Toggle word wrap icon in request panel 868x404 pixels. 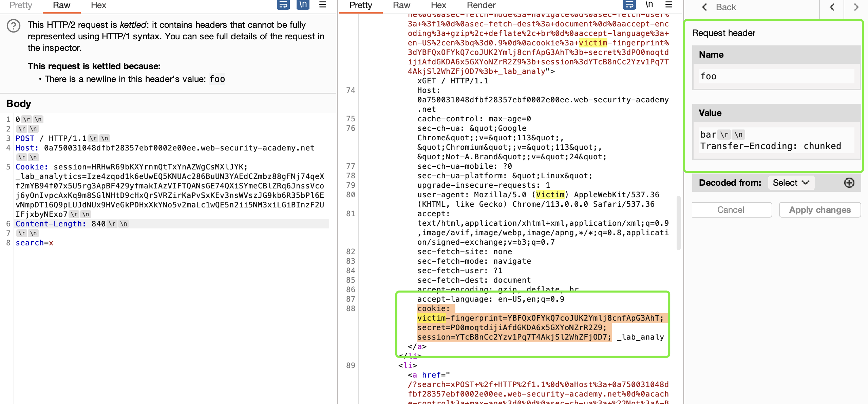point(283,5)
